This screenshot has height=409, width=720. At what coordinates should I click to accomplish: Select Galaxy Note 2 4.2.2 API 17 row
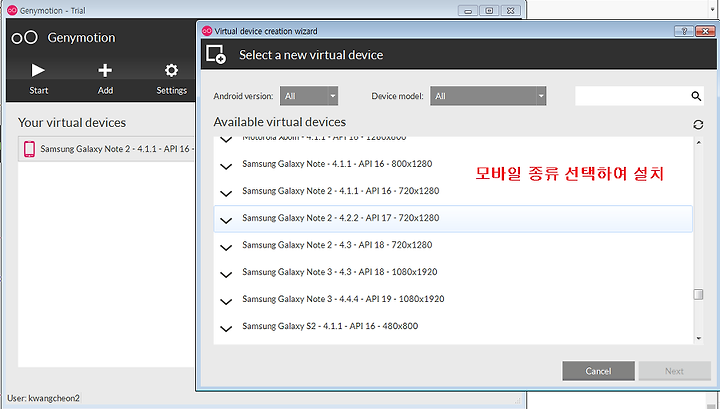(x=453, y=219)
